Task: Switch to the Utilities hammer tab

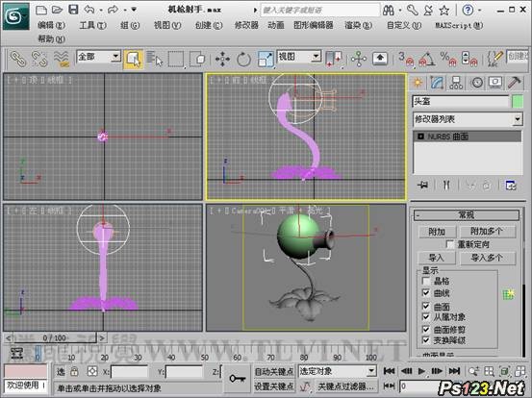Action: point(515,83)
